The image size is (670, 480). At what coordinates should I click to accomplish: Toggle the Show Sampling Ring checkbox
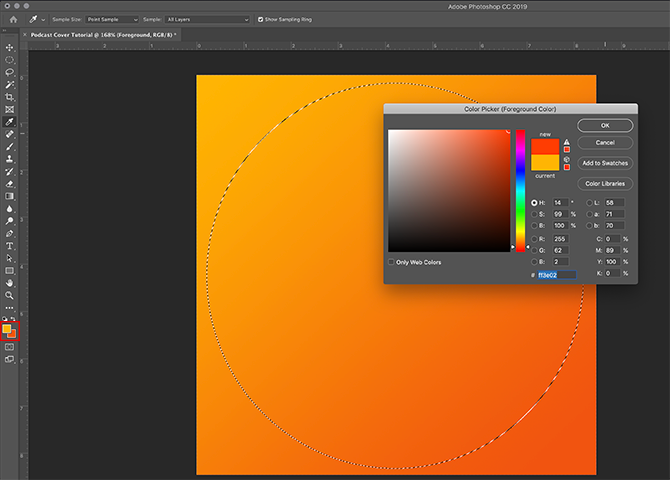pos(261,19)
